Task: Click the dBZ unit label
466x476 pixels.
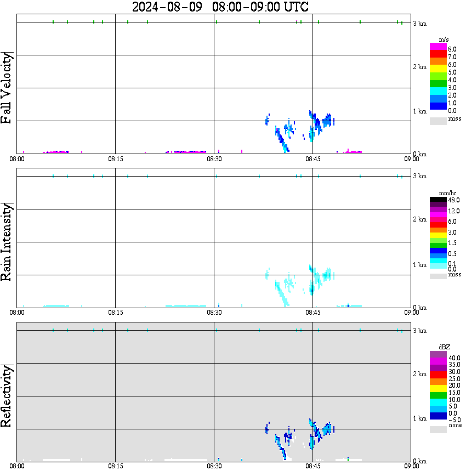Action: pyautogui.click(x=445, y=347)
